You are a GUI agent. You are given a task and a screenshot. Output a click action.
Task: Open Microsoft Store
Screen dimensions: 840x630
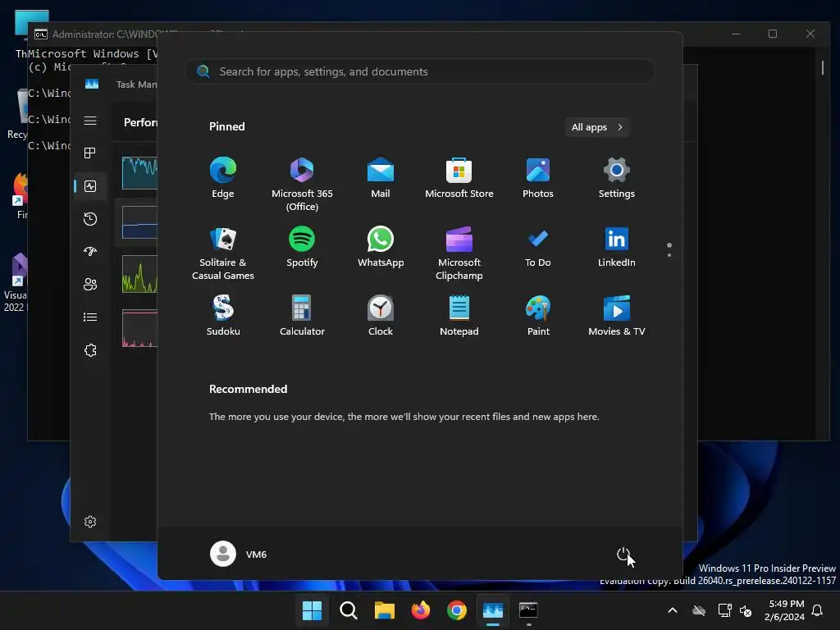tap(459, 178)
